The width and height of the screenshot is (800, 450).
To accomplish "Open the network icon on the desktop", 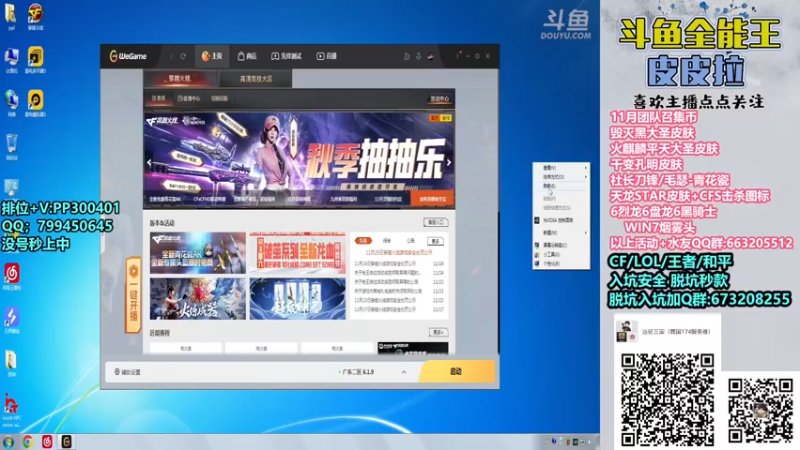I will pyautogui.click(x=11, y=104).
